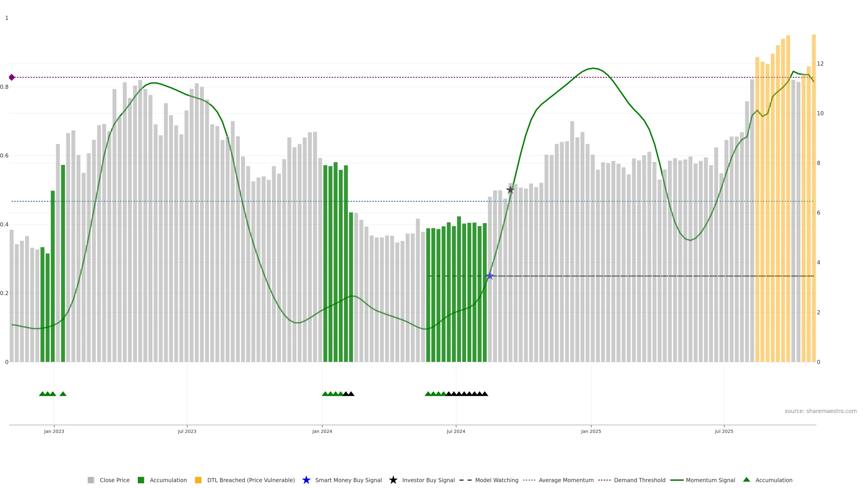Image resolution: width=868 pixels, height=488 pixels.
Task: Click the orange DTL Breached legend swatch
Action: point(198,480)
